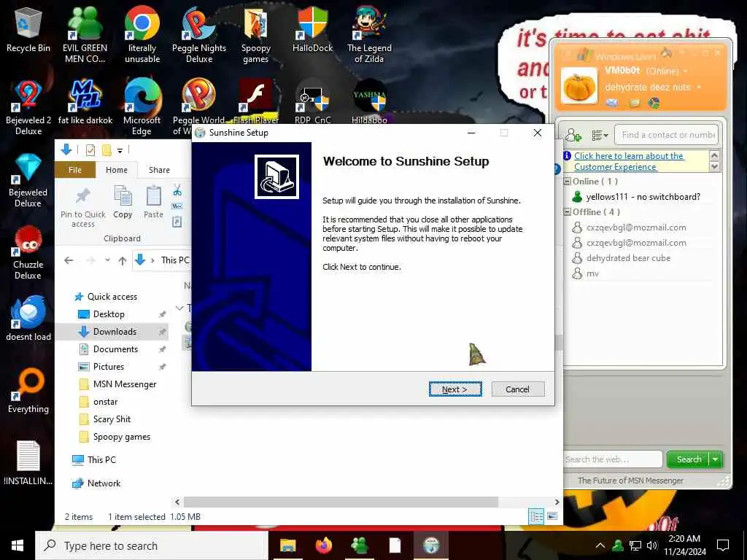This screenshot has width=747, height=560.
Task: Open the Bejeweled Deluxe diamond icon
Action: 28,180
